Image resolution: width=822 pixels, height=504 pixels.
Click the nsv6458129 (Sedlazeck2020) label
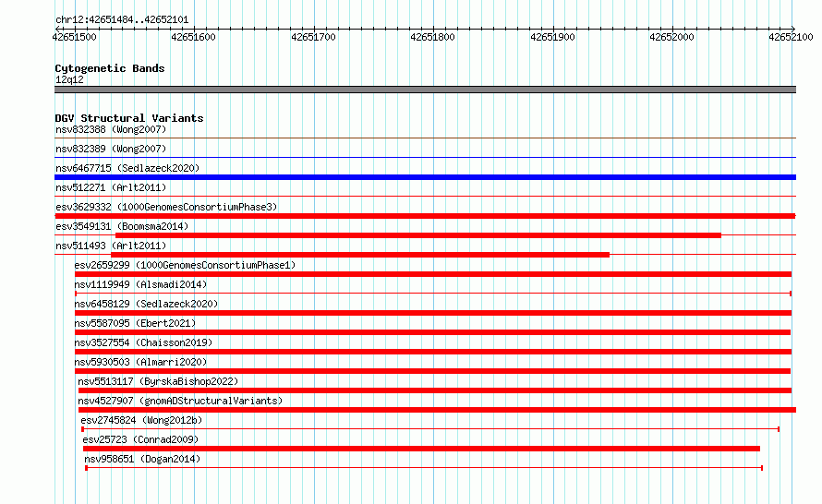[x=146, y=304]
